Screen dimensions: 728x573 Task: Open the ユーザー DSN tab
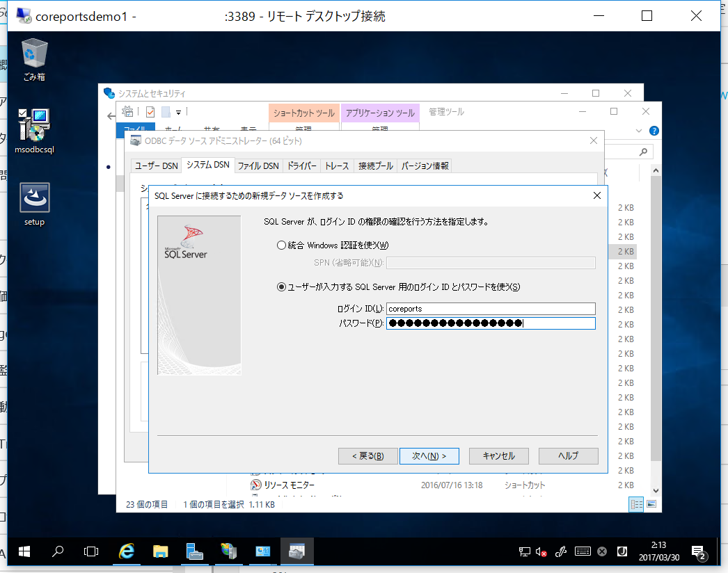click(x=156, y=166)
